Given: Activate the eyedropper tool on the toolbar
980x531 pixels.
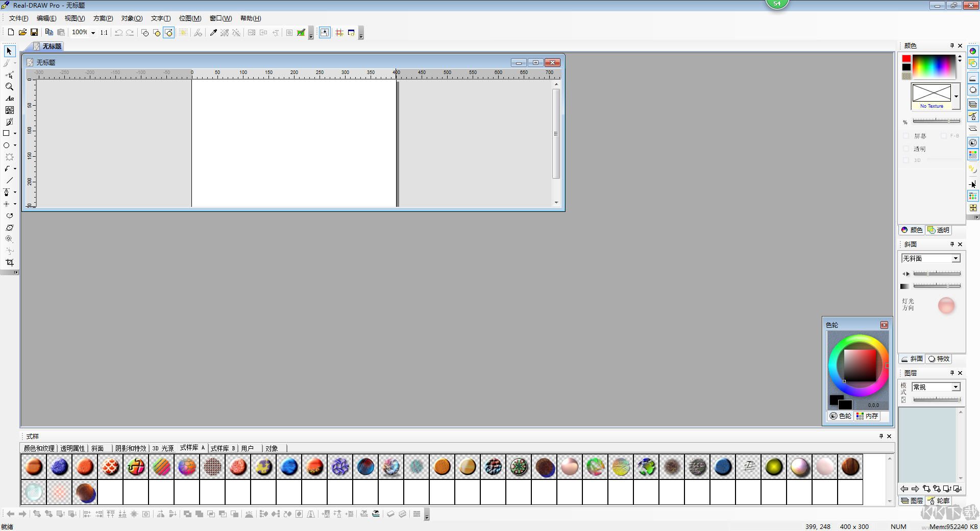Looking at the screenshot, I should 213,32.
